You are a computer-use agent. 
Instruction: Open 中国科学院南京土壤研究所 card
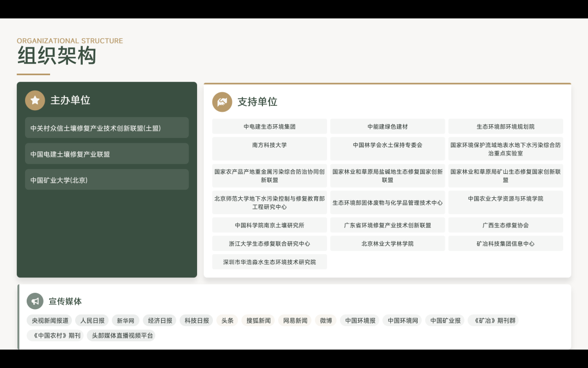tap(269, 225)
